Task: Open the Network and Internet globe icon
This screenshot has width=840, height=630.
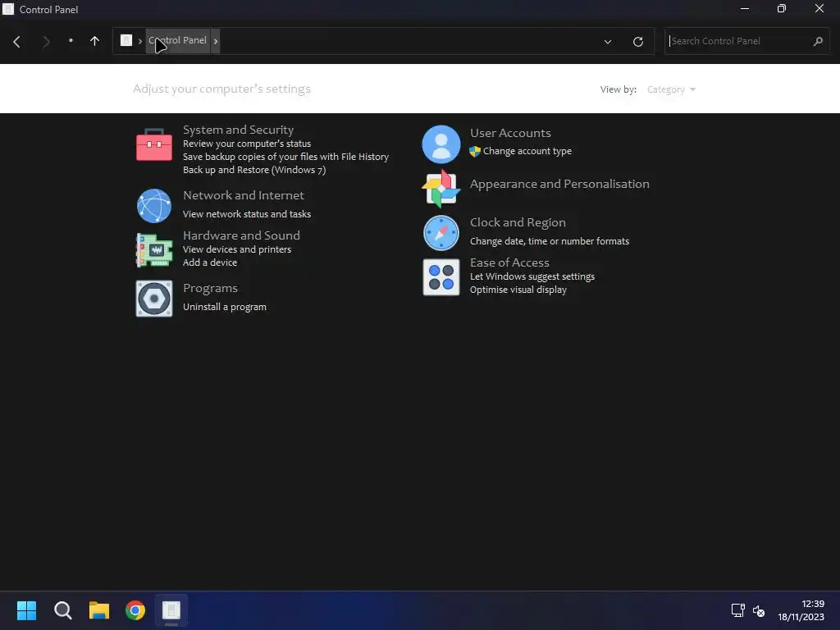Action: (x=153, y=206)
